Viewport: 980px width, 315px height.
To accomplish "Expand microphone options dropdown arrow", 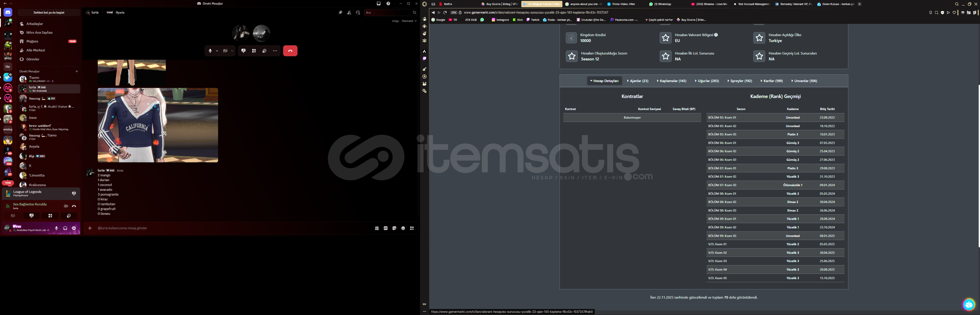I will (217, 51).
